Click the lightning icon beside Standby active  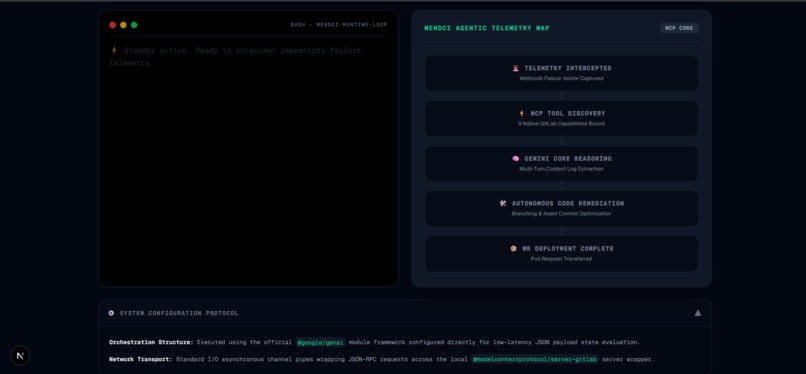point(114,50)
